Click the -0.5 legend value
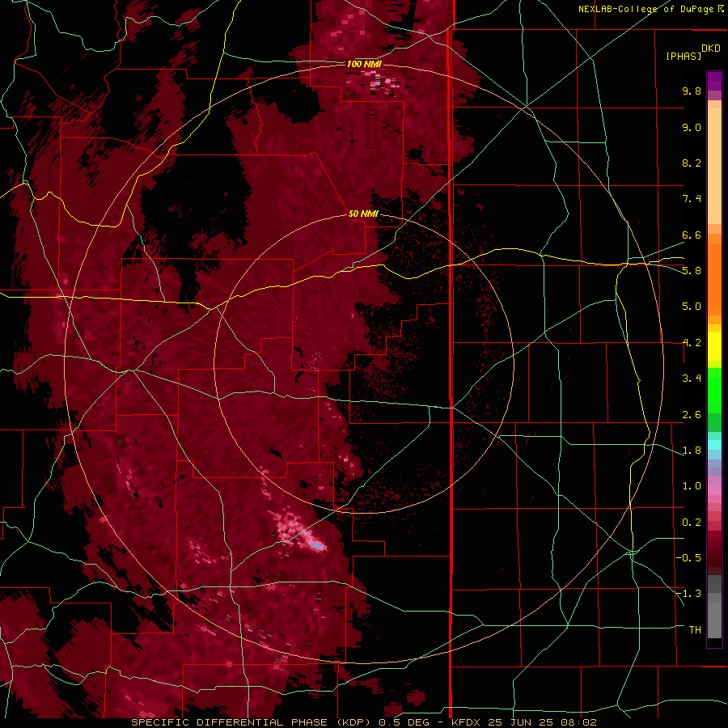 coord(689,557)
